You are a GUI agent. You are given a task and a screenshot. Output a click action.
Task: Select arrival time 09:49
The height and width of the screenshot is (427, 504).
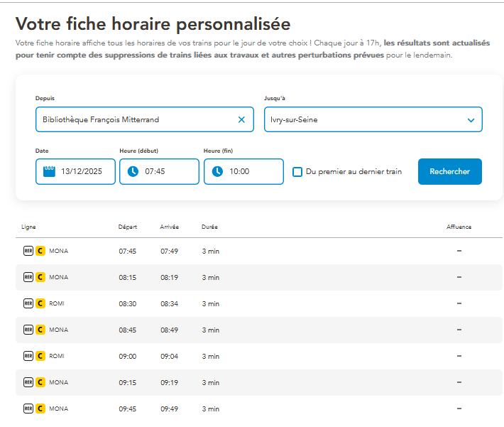pyautogui.click(x=170, y=409)
